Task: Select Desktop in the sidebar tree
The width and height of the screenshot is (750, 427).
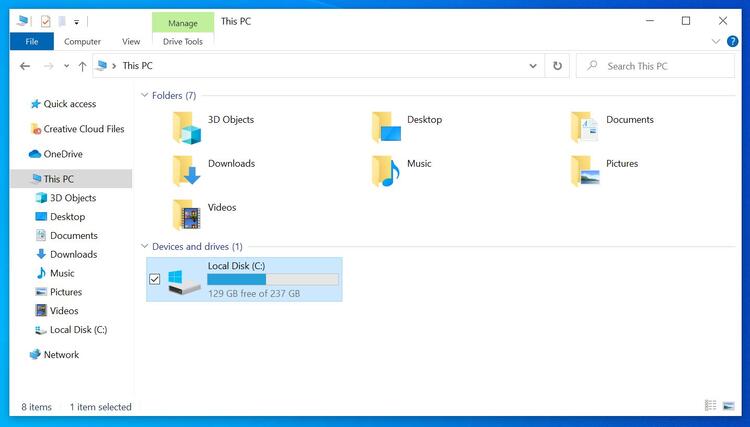Action: coord(60,217)
